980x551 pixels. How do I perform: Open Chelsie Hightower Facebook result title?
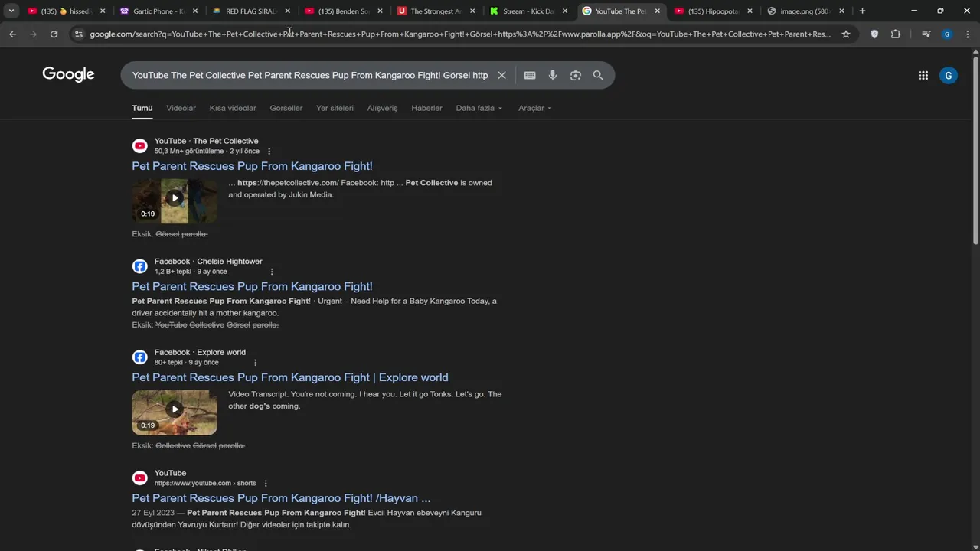tap(252, 286)
